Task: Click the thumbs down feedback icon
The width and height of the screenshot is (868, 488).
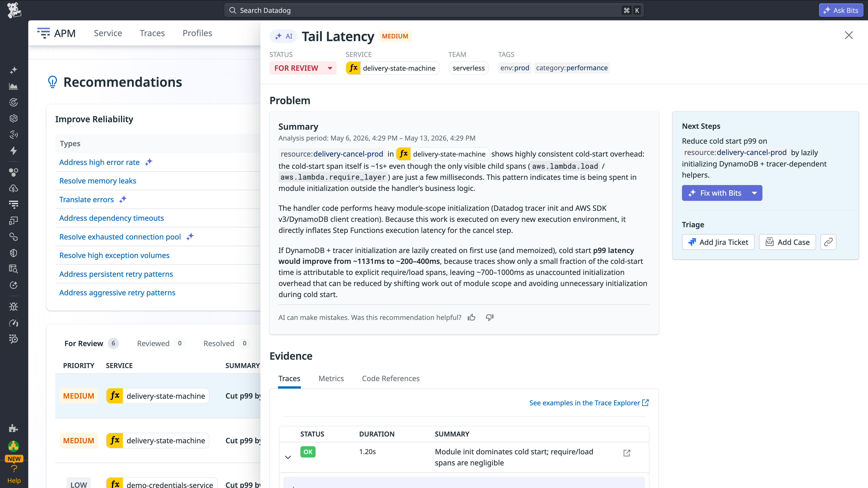Action: [x=490, y=317]
